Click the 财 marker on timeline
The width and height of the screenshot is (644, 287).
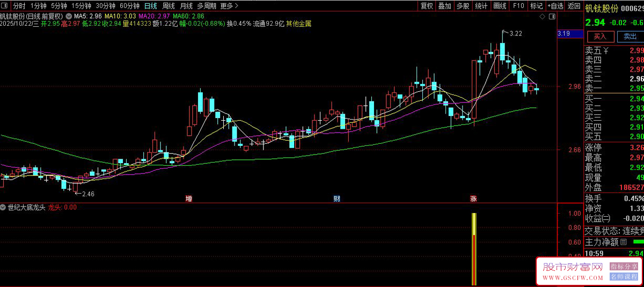click(x=337, y=199)
